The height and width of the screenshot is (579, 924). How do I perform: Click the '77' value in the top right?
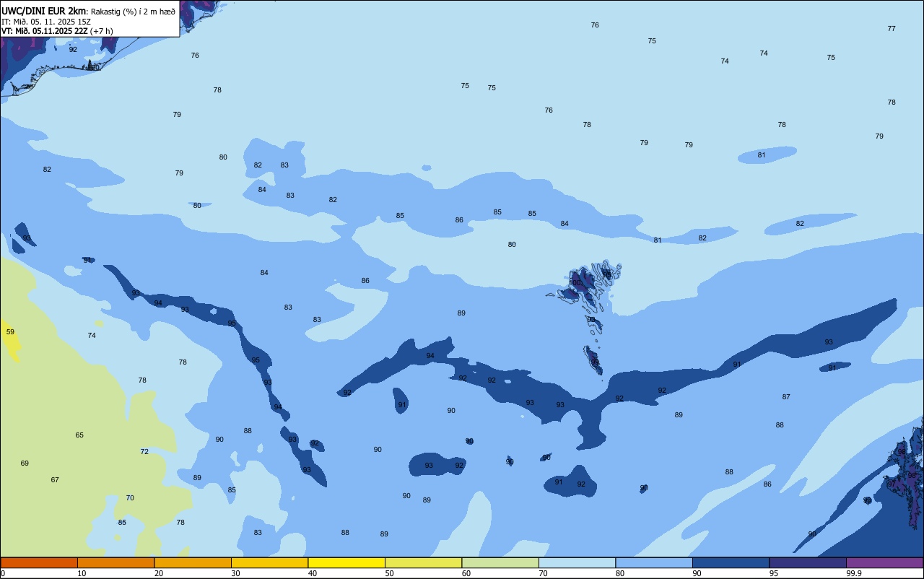(x=892, y=29)
